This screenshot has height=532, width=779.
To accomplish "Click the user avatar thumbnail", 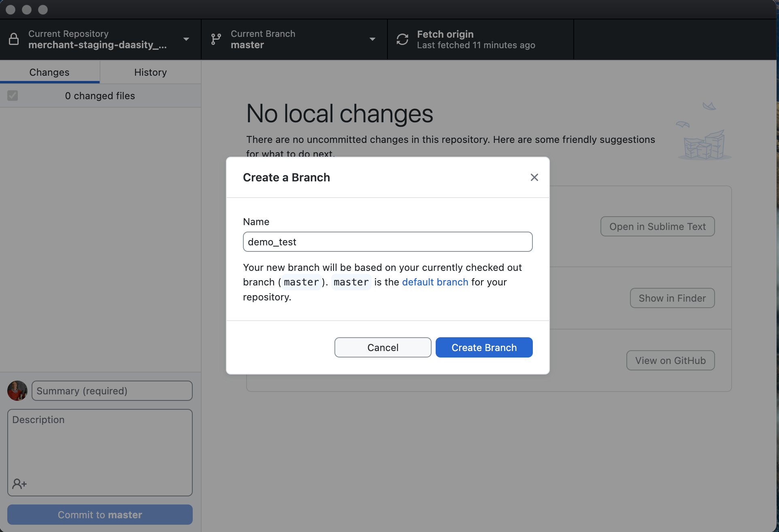I will pyautogui.click(x=17, y=391).
